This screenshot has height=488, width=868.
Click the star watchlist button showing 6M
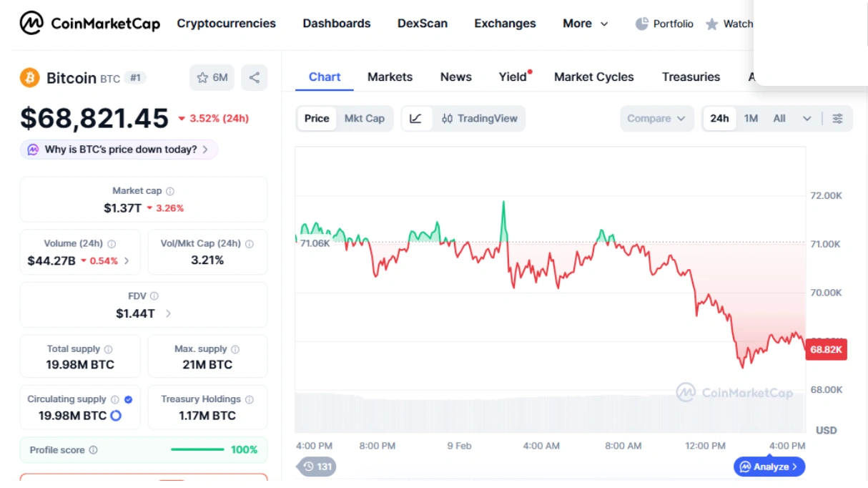point(212,77)
